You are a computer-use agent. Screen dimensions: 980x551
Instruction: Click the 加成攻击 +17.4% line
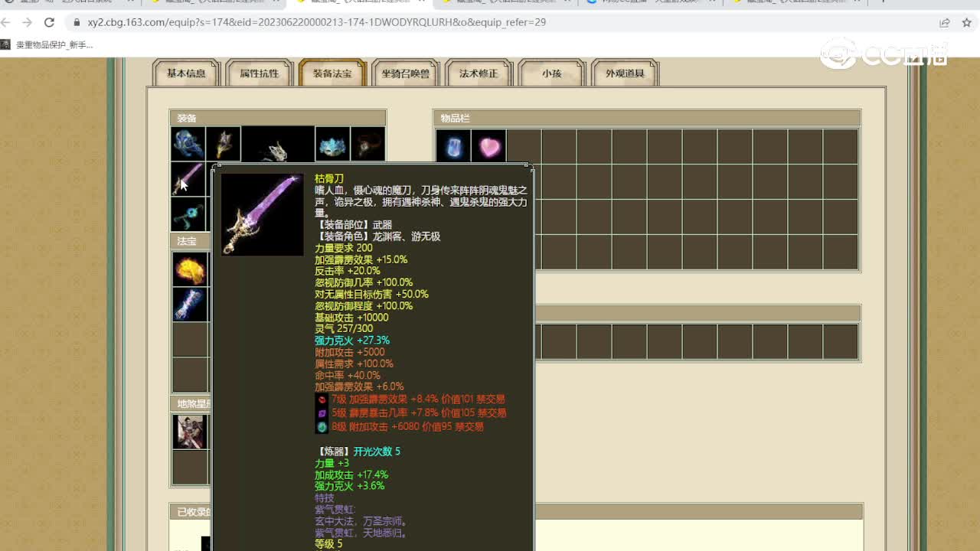point(351,474)
